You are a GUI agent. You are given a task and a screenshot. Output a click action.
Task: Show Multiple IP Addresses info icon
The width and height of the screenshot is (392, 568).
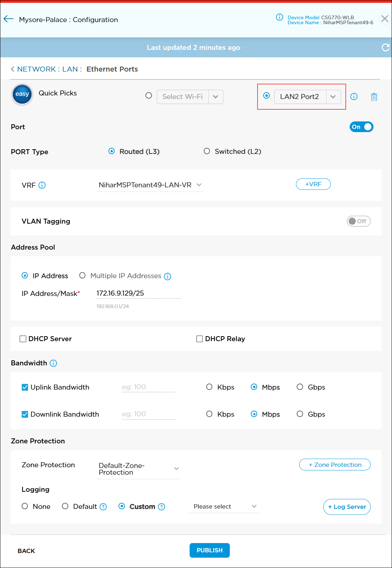click(x=168, y=276)
